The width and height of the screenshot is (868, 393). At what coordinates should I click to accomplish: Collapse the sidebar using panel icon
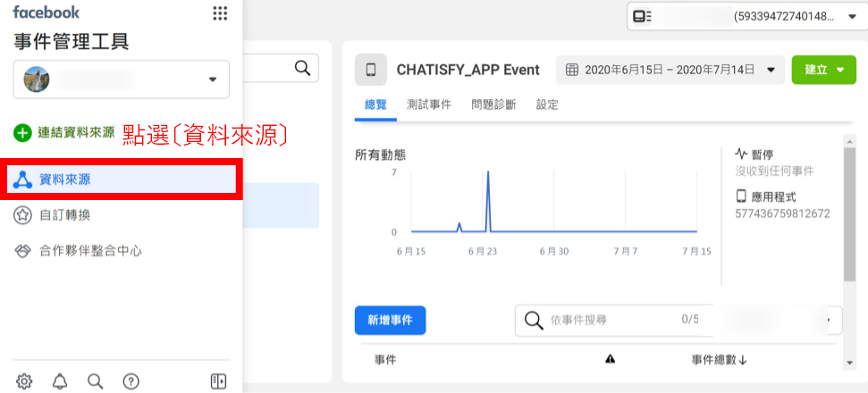tap(218, 381)
